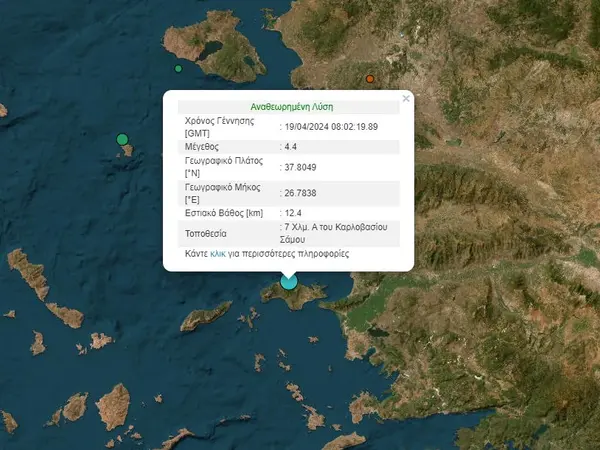Click Ikaria island west of Samos
Image resolution: width=600 pixels, height=450 pixels.
coord(205,320)
